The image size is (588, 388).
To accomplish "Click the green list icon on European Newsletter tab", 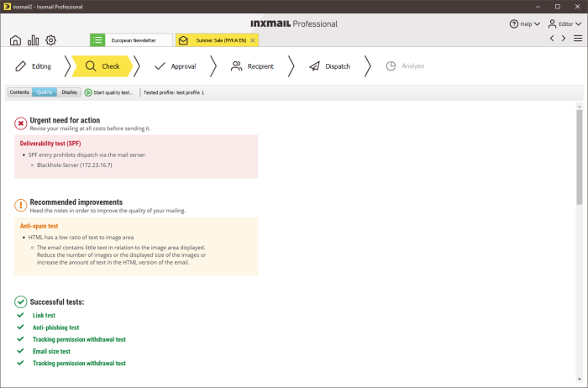I will click(x=97, y=40).
